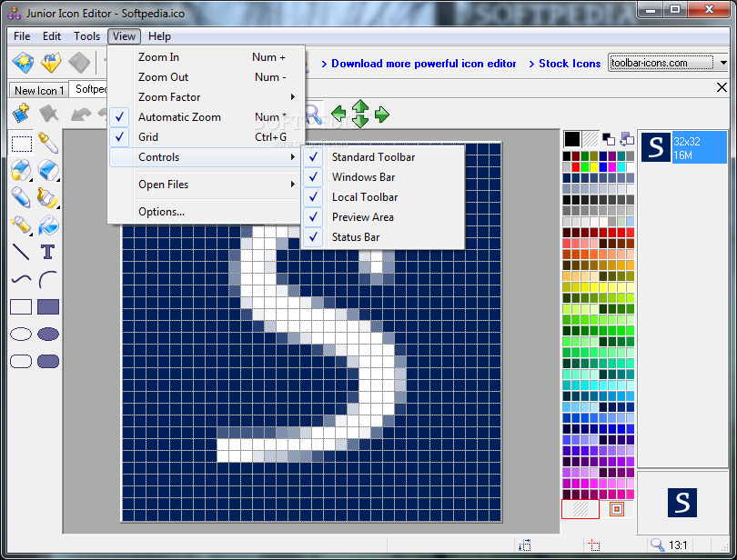Expand the Open Files submenu
Screen dimensions: 737x560
(203, 185)
